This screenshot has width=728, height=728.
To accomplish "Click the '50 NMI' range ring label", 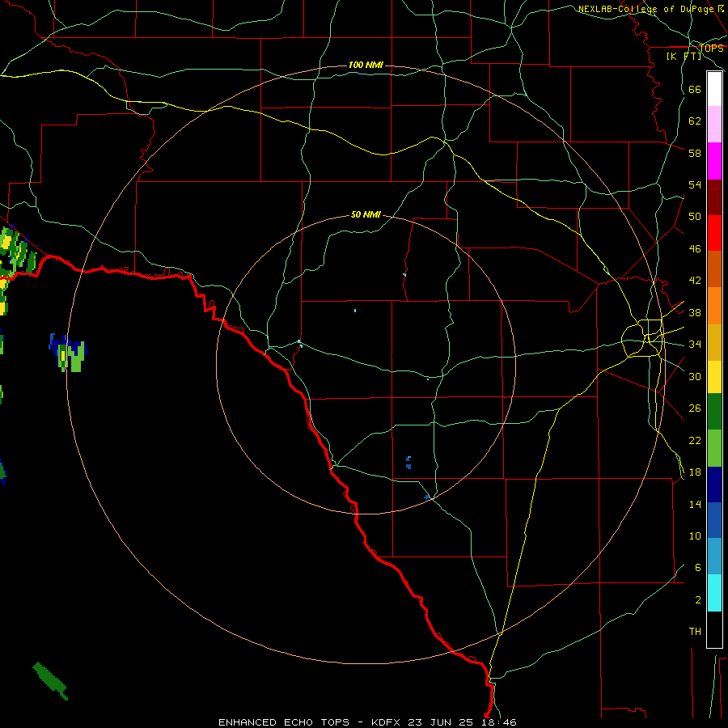I will (x=366, y=214).
